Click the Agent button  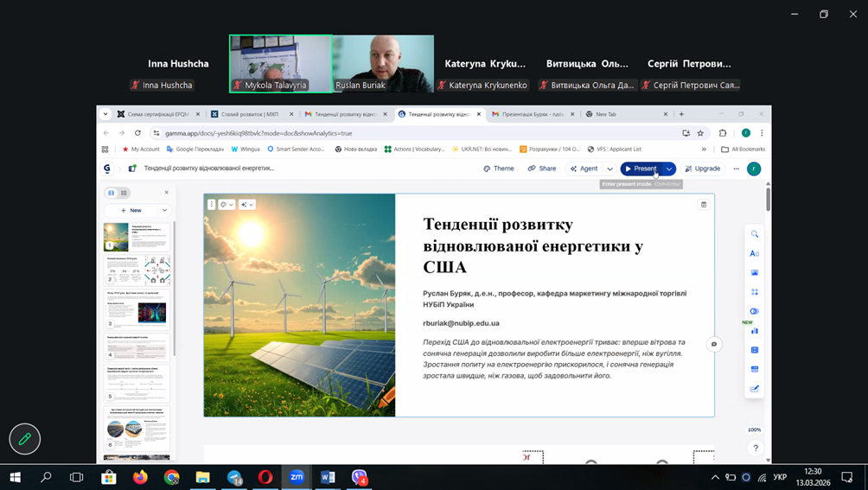tap(584, 169)
